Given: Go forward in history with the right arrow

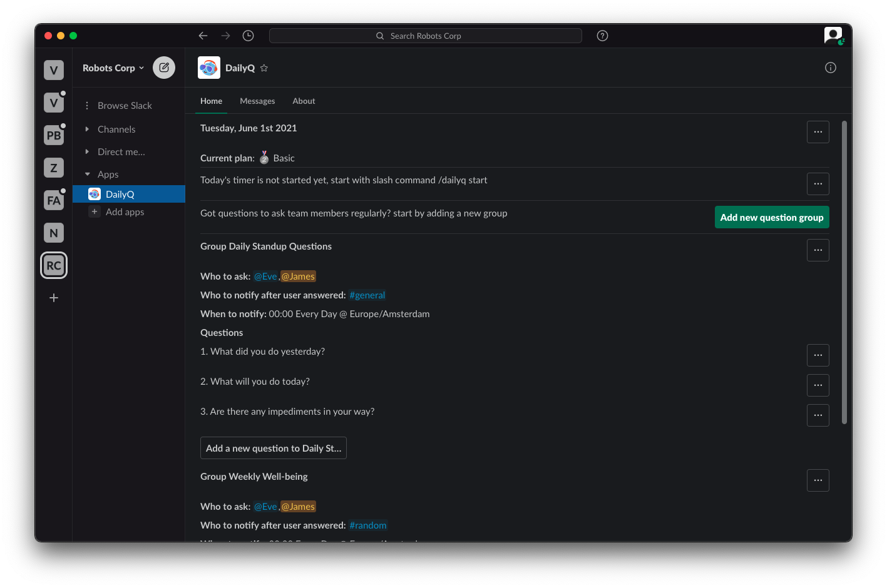Looking at the screenshot, I should point(225,36).
